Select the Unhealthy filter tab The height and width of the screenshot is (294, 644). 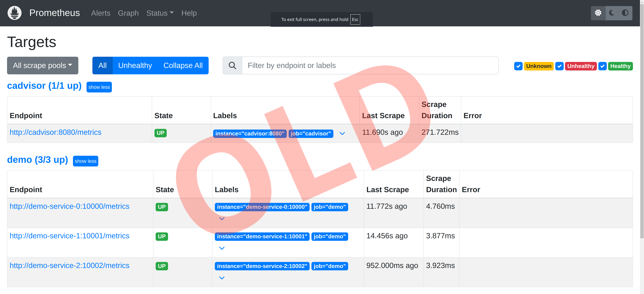(135, 65)
